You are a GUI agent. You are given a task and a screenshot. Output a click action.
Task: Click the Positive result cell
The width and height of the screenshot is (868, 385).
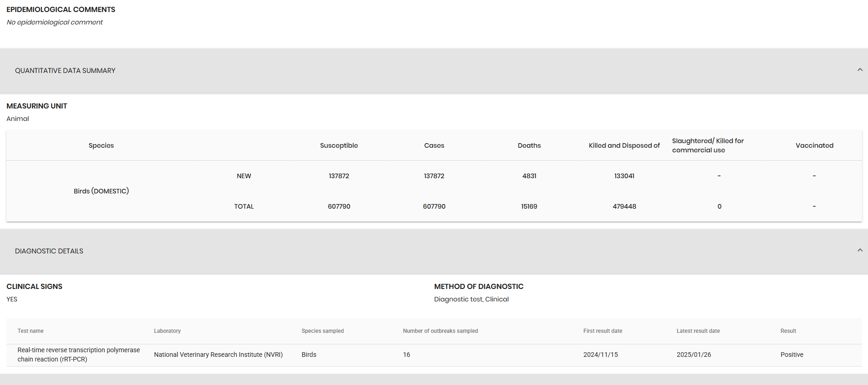[791, 355]
